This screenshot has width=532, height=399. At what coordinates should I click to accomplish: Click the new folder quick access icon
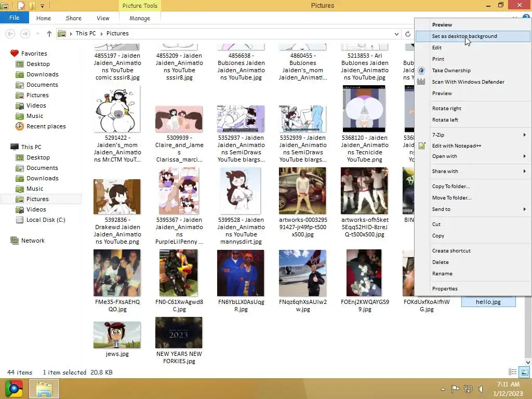(32, 5)
